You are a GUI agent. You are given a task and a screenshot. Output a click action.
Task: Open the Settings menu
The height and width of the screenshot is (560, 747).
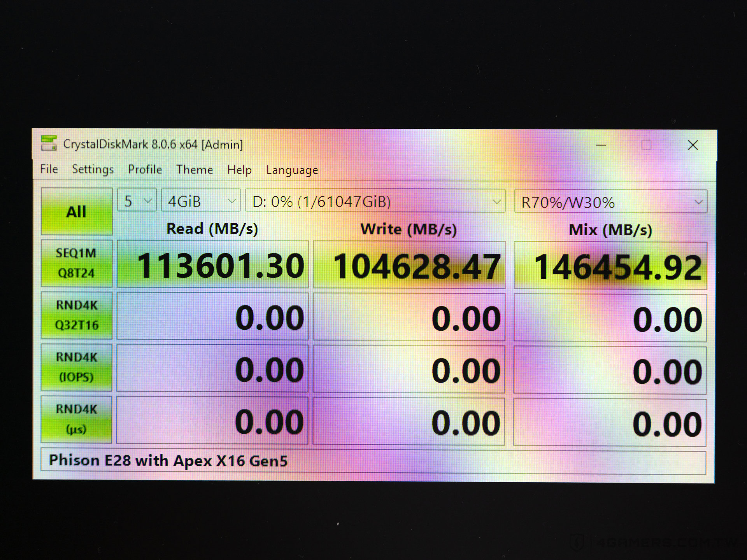point(93,170)
